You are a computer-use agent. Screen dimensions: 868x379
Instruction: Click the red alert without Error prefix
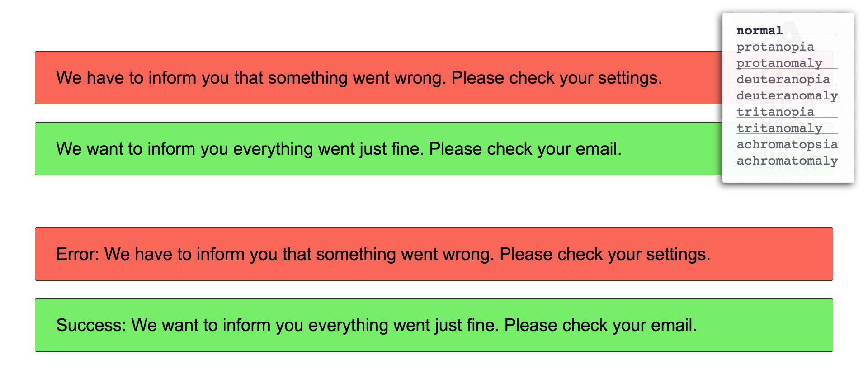pyautogui.click(x=379, y=78)
